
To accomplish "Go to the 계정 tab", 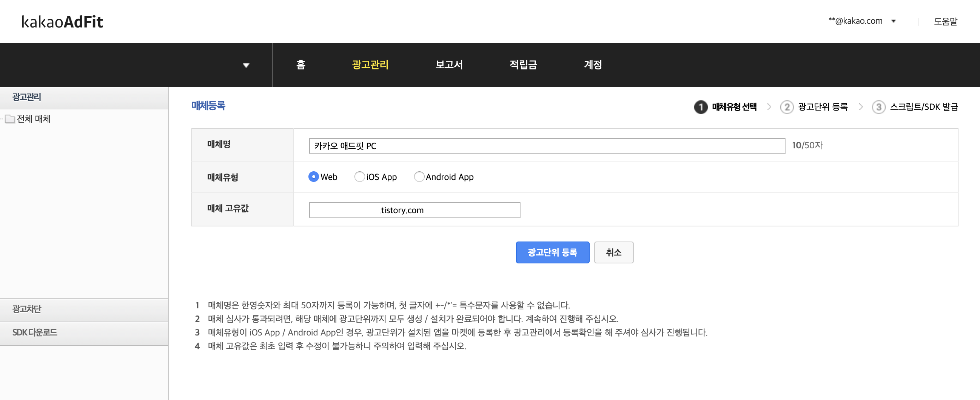I will [x=593, y=65].
